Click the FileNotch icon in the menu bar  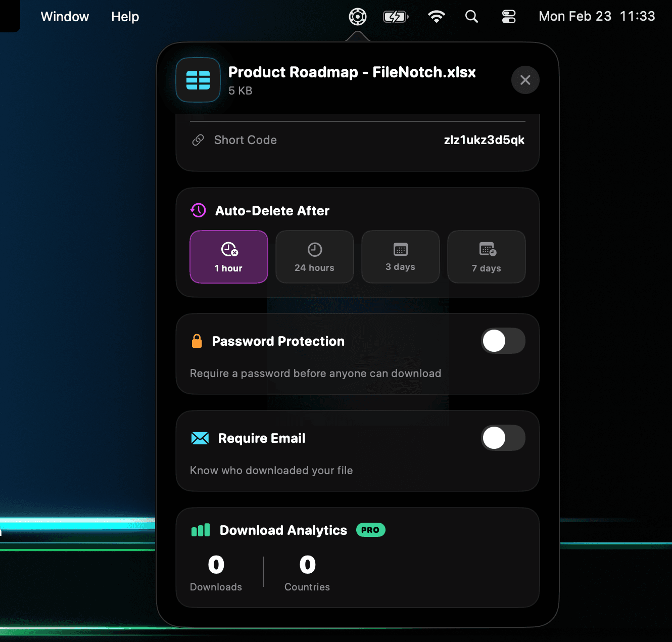click(357, 16)
